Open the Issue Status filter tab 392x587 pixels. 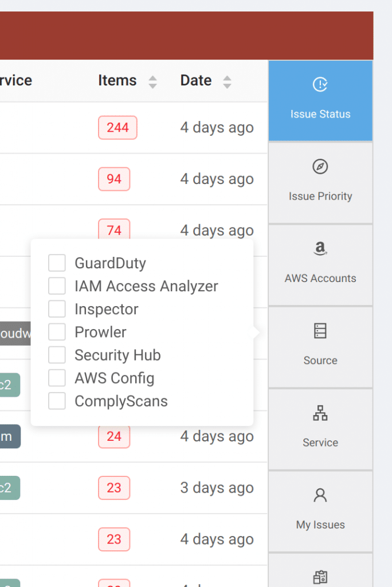(x=320, y=101)
